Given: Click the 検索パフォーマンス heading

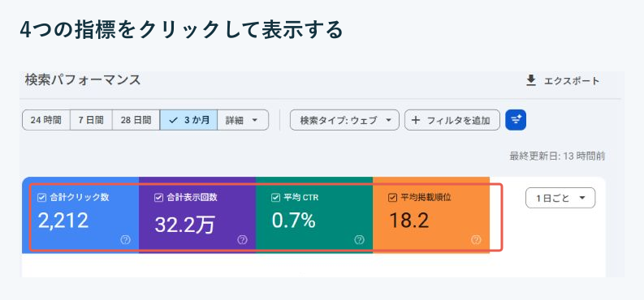Looking at the screenshot, I should pos(83,79).
